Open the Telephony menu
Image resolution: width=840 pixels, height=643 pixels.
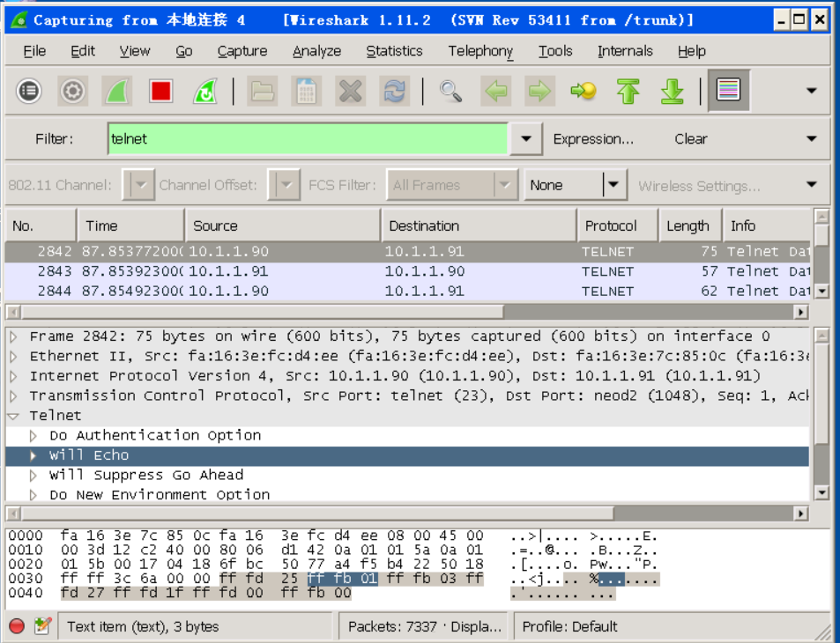click(480, 51)
